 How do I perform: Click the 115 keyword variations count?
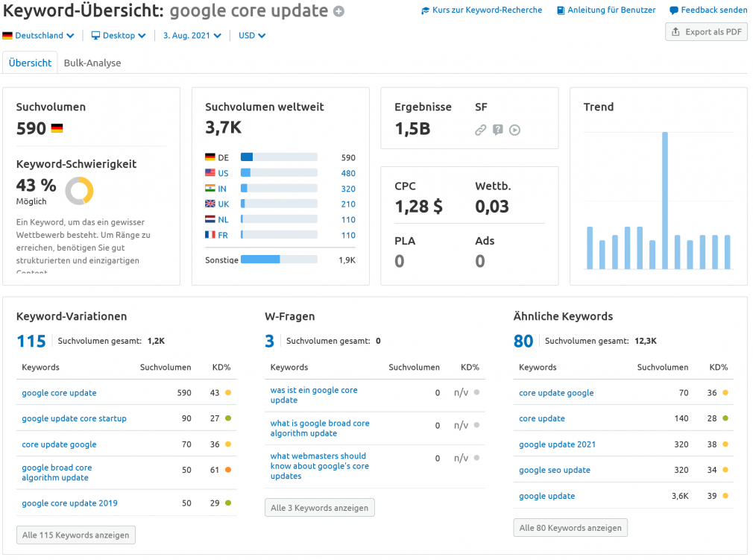click(x=31, y=341)
